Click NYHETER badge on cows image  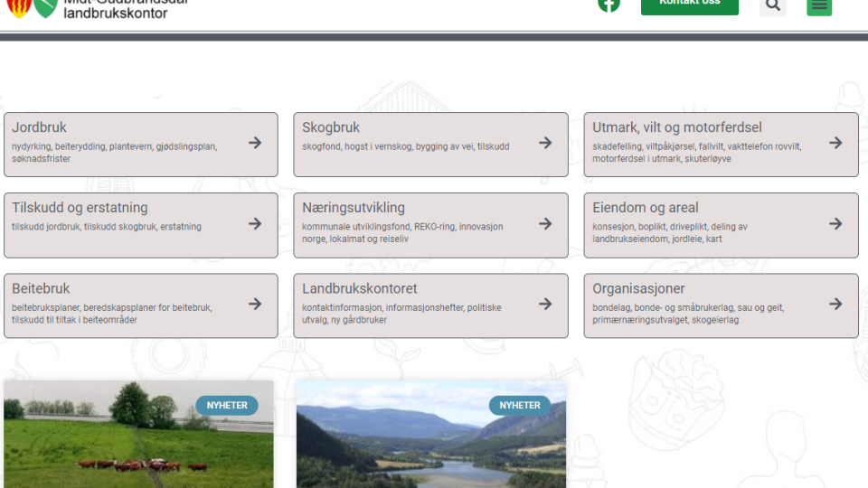point(227,406)
